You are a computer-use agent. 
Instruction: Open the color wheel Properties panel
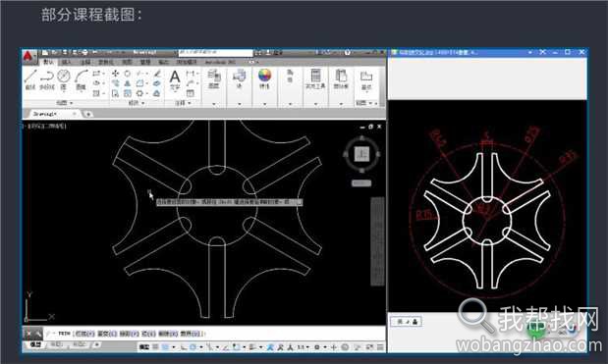pyautogui.click(x=264, y=78)
